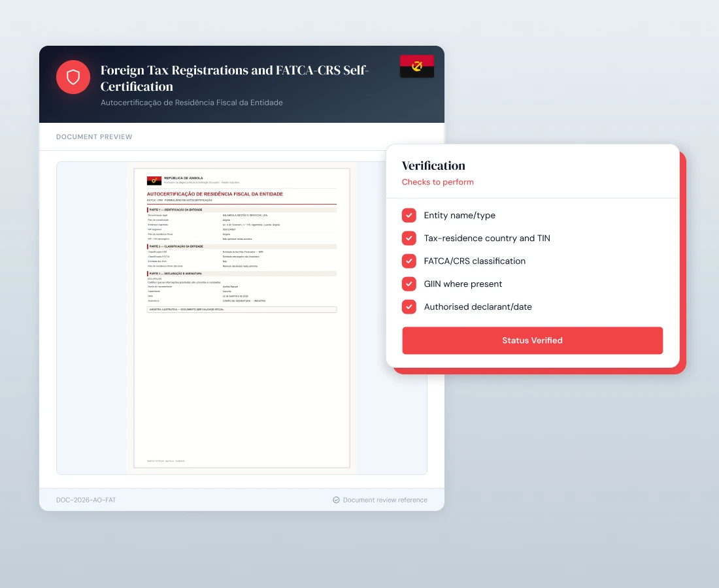
Task: Toggle the FATCA/CRS classification checkbox
Action: 409,261
